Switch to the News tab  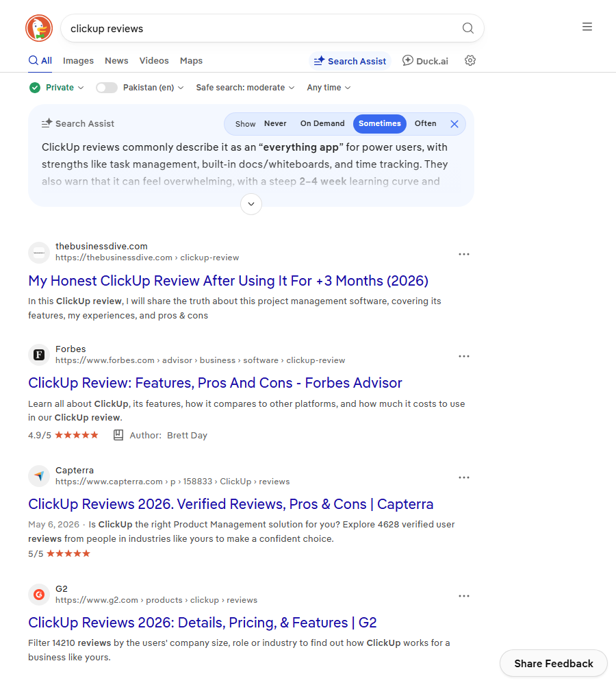pyautogui.click(x=116, y=61)
